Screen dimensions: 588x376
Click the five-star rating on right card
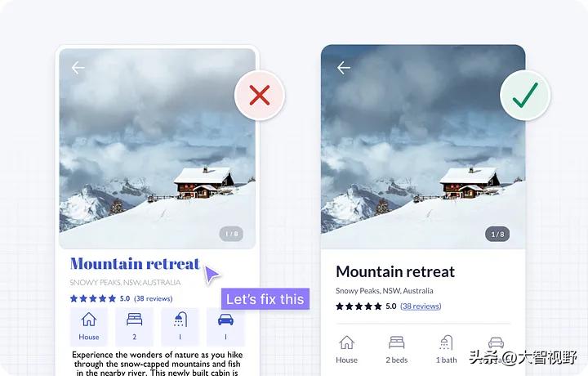[x=359, y=307]
